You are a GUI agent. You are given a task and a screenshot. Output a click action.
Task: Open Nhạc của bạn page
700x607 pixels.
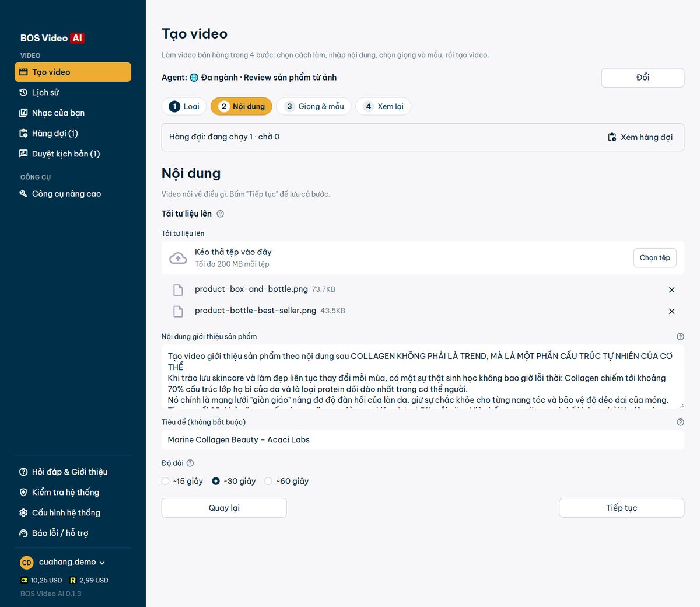point(73,113)
